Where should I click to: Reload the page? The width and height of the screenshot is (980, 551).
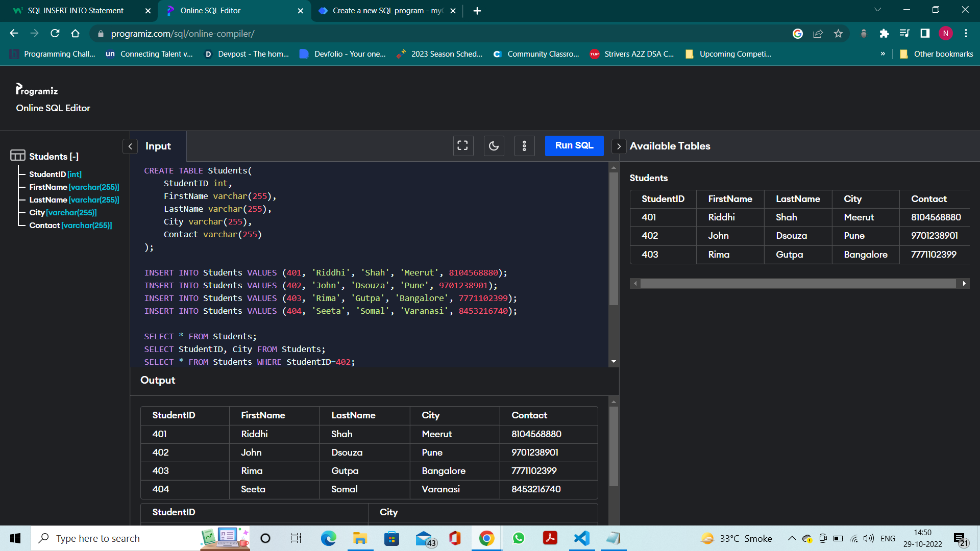(x=55, y=34)
